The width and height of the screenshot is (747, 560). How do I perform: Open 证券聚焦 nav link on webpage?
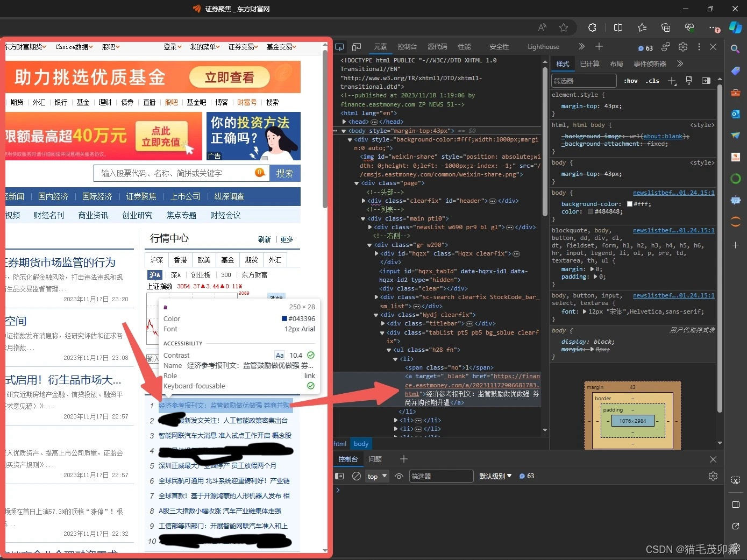click(x=141, y=196)
